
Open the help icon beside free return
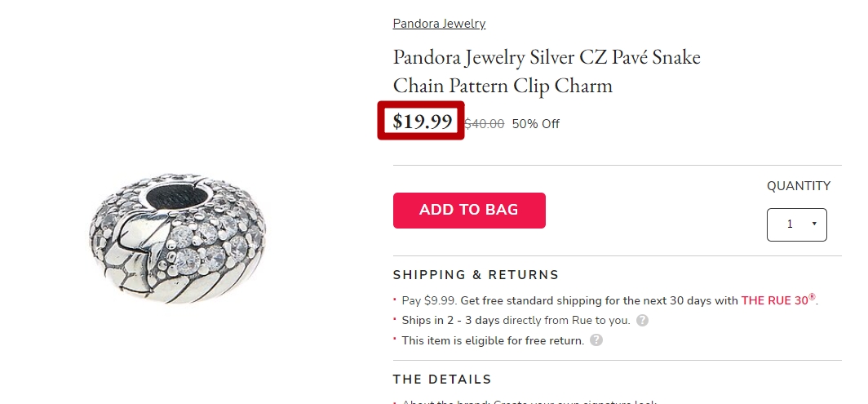[x=596, y=340]
